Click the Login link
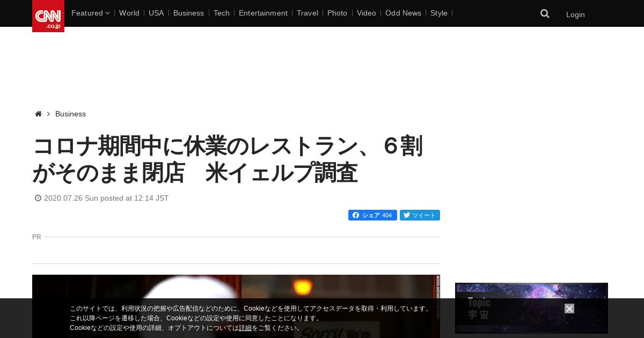Screen dimensions: 644x338 tap(575, 14)
